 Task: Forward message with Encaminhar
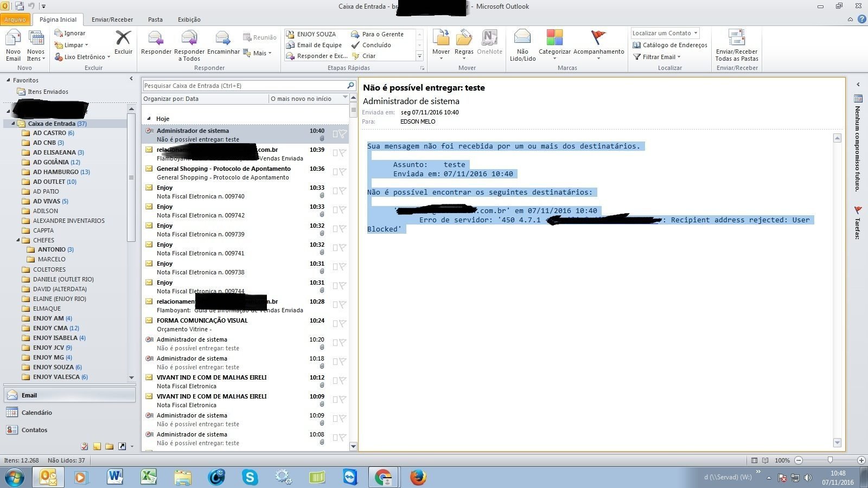[223, 42]
